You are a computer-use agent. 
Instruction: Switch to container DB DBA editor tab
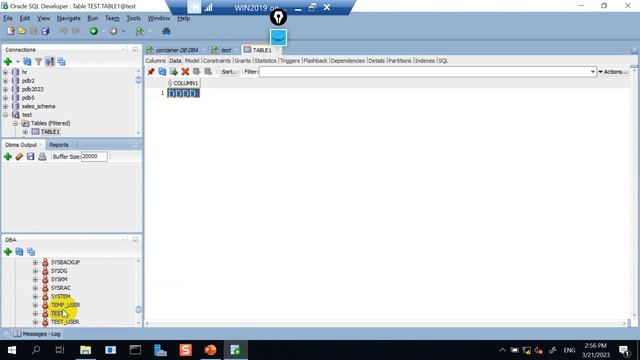[x=176, y=50]
